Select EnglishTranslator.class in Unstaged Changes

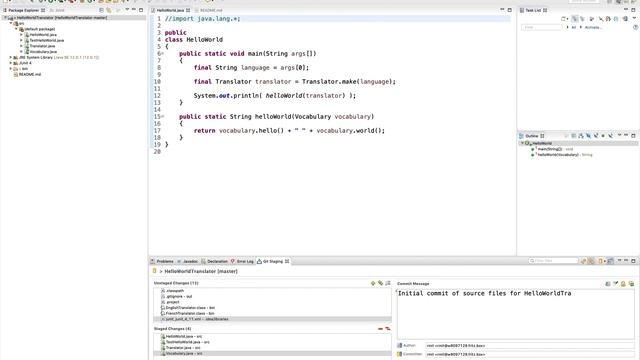pyautogui.click(x=187, y=308)
